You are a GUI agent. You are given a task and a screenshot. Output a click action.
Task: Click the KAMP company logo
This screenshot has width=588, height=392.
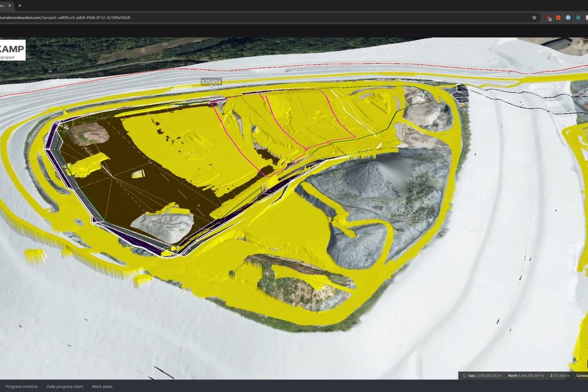tap(12, 50)
